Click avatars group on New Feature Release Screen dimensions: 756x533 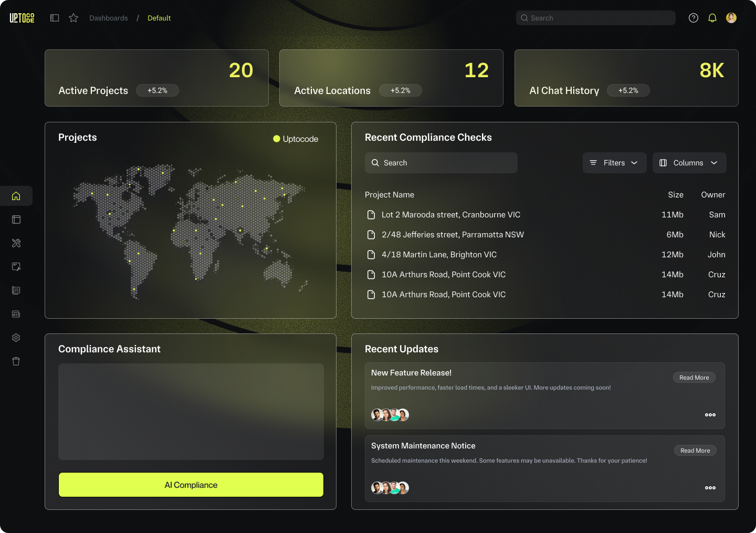tap(390, 415)
